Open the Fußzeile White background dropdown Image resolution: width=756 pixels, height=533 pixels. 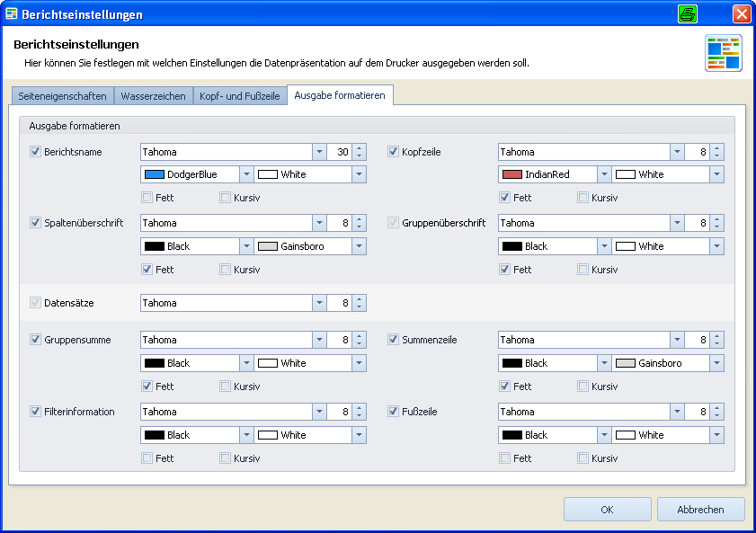point(717,435)
